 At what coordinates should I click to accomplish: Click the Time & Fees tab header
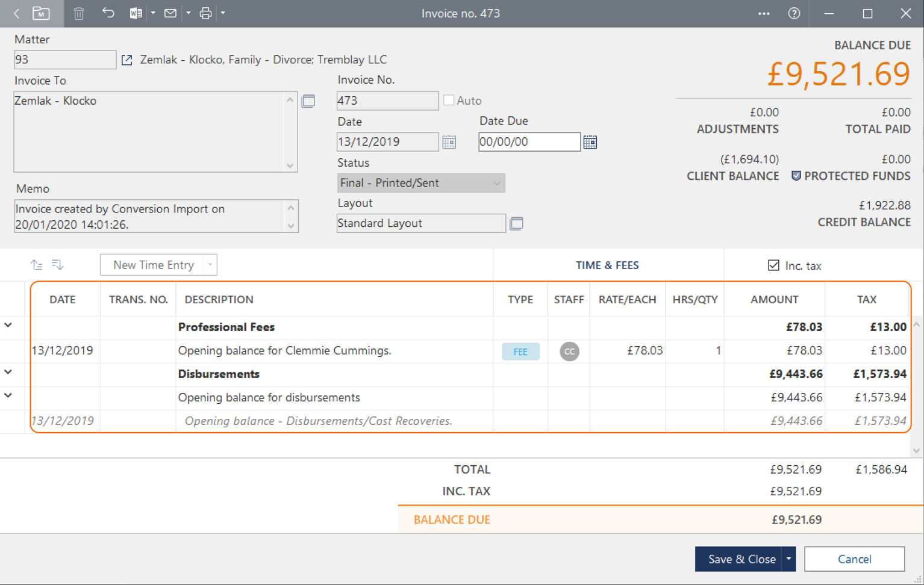click(x=607, y=265)
